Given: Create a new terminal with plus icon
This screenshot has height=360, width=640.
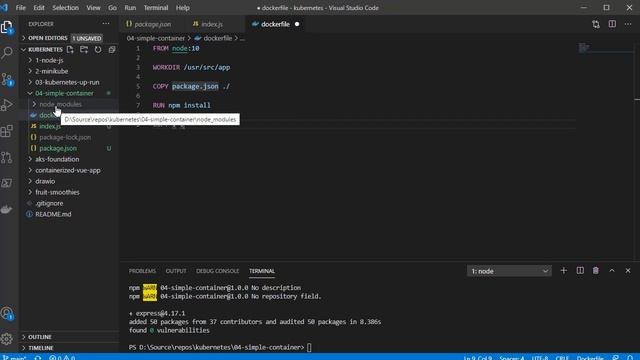Looking at the screenshot, I should pyautogui.click(x=564, y=271).
